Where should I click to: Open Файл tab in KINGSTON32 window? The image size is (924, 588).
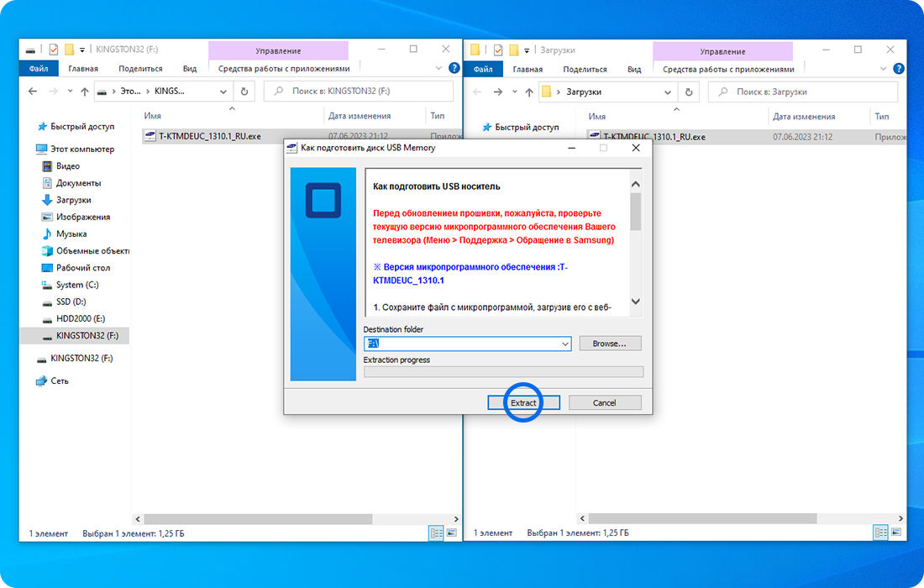(x=39, y=69)
